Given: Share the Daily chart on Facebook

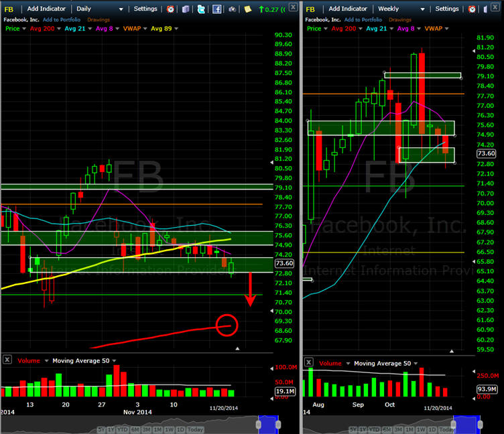Looking at the screenshot, I should coord(217,9).
